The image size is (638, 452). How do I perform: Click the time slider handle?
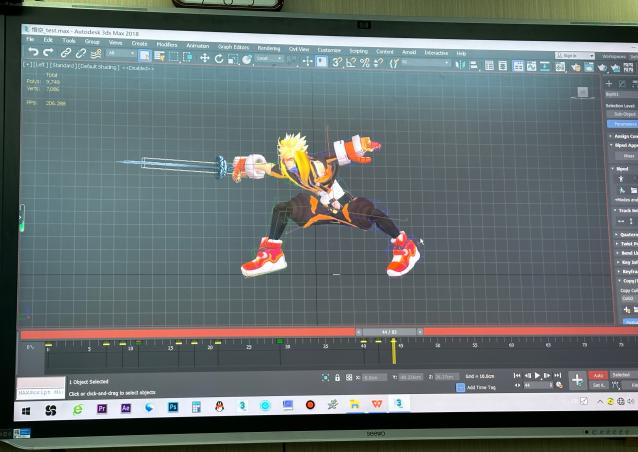click(389, 332)
